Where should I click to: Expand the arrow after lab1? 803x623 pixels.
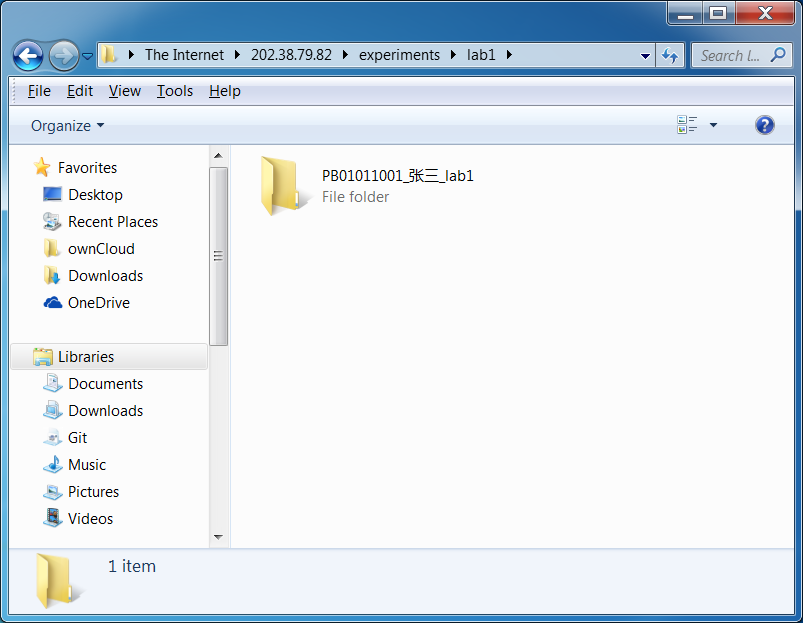509,55
